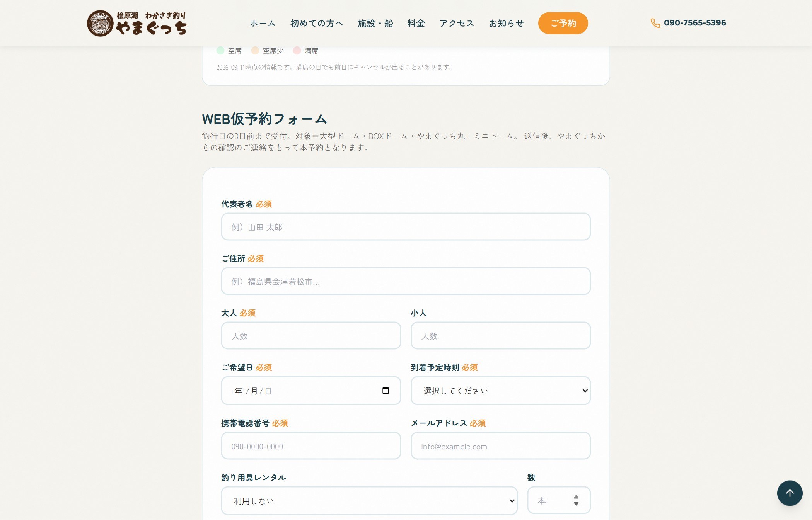Increase the rental 数 stepper value

pyautogui.click(x=576, y=497)
